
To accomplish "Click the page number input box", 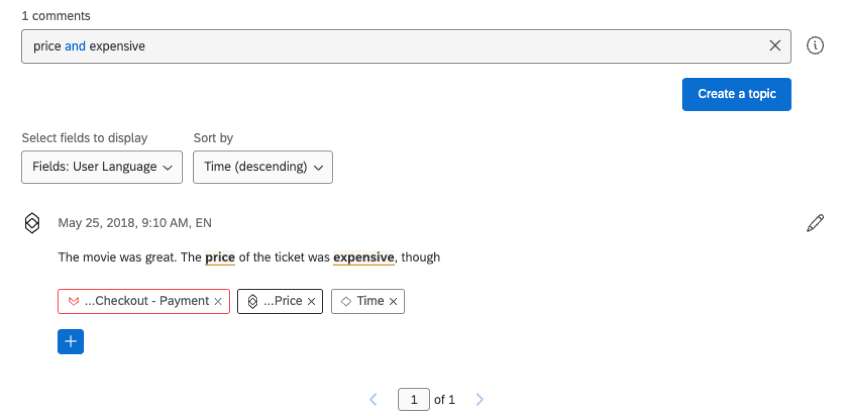I will [x=413, y=399].
